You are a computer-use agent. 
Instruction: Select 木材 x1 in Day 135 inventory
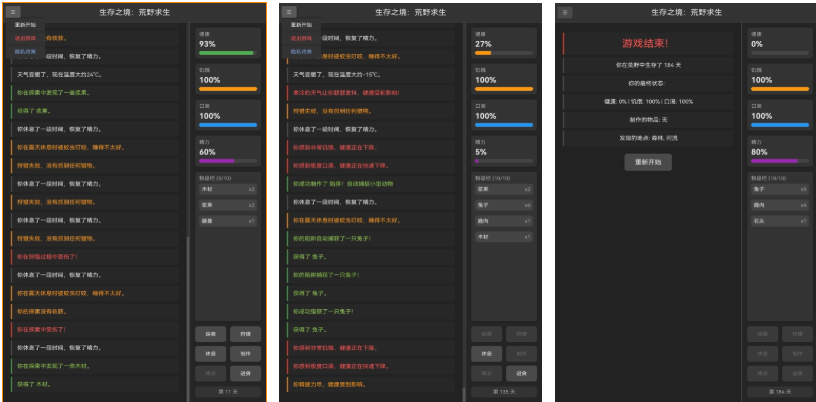(x=504, y=237)
